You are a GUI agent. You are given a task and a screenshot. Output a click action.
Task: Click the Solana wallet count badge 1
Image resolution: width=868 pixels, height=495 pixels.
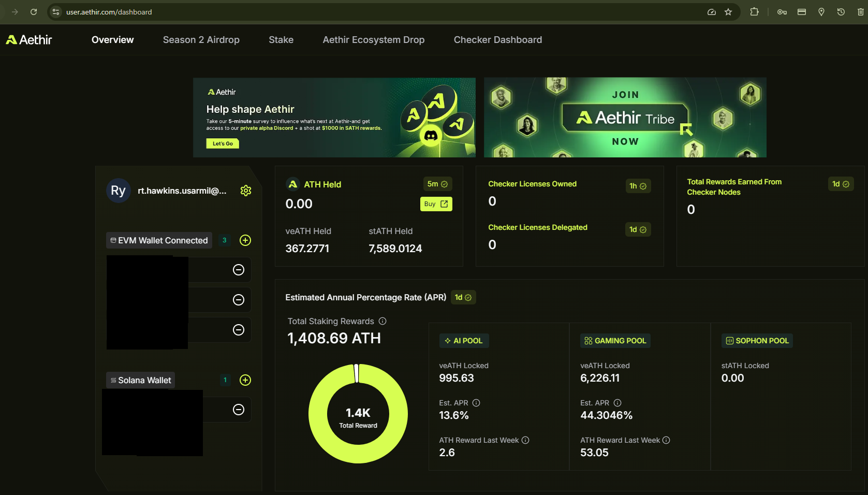tap(225, 380)
